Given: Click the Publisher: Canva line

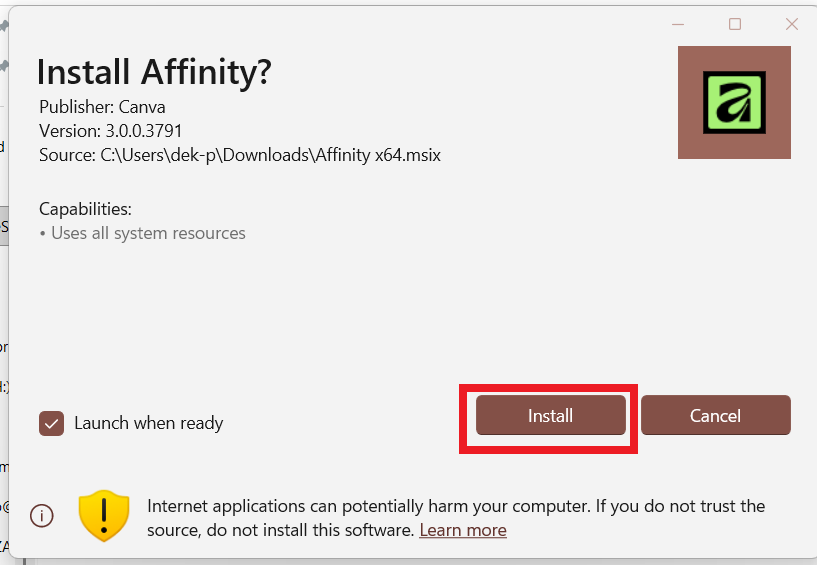Looking at the screenshot, I should [x=102, y=106].
